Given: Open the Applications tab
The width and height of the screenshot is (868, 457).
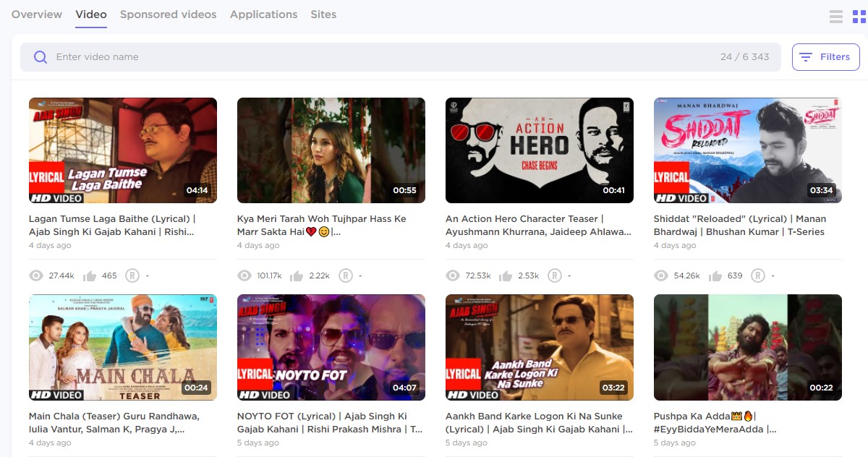Looking at the screenshot, I should (264, 14).
